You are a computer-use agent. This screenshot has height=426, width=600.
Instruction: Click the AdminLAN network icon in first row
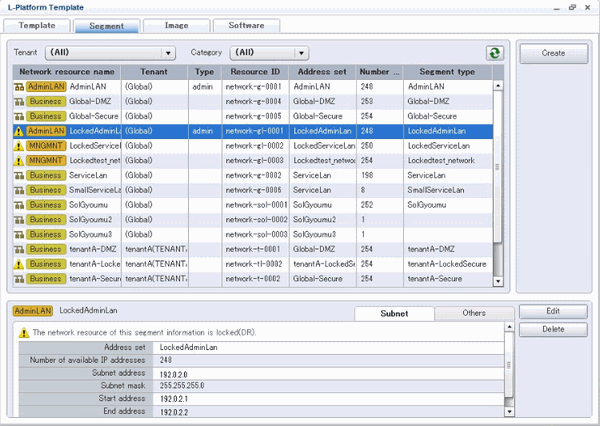(19, 87)
